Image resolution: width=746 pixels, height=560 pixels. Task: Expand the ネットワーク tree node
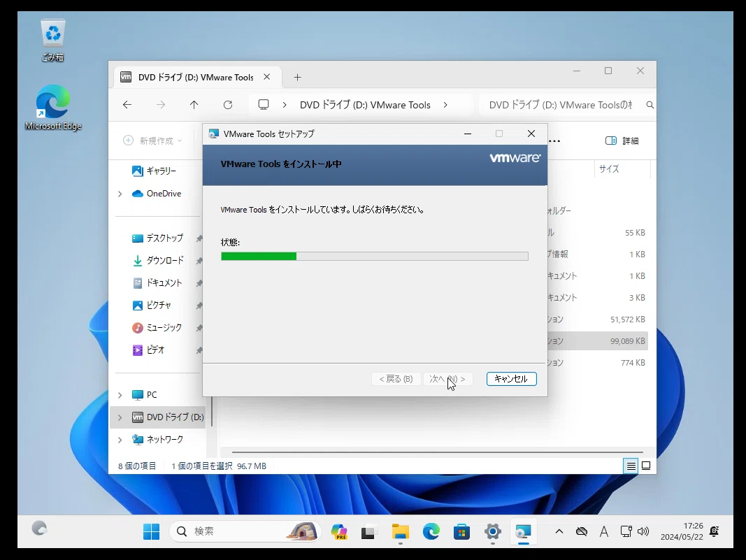(x=120, y=440)
